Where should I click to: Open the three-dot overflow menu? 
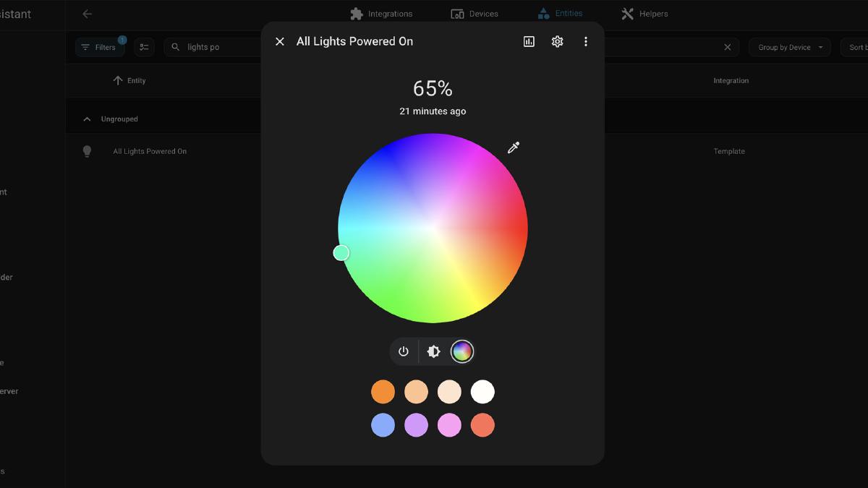[586, 41]
